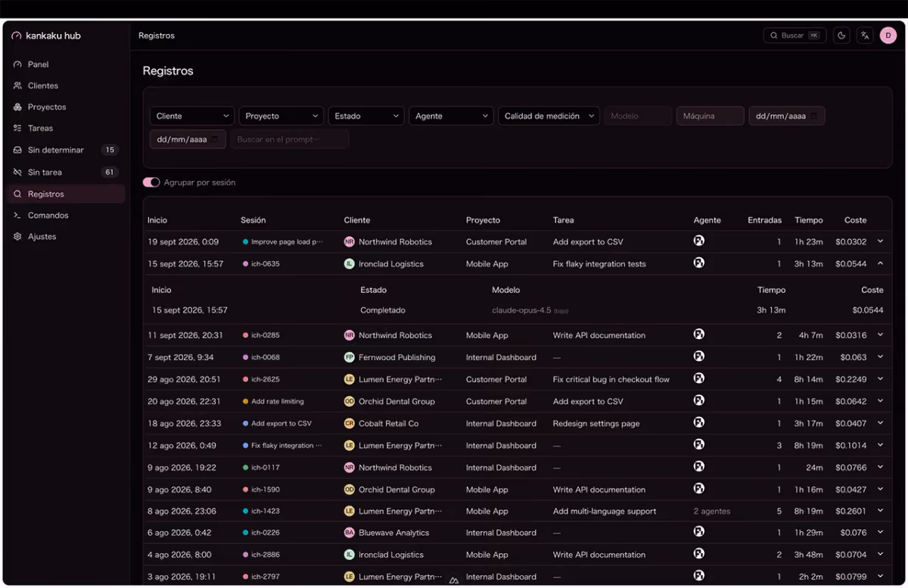Screen dimensions: 908x588
Task: Click 'Add multi-language support' task cell
Action: (605, 512)
